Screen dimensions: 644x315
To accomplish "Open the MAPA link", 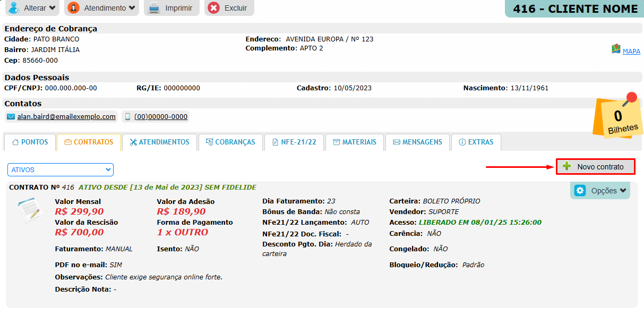I will (631, 52).
